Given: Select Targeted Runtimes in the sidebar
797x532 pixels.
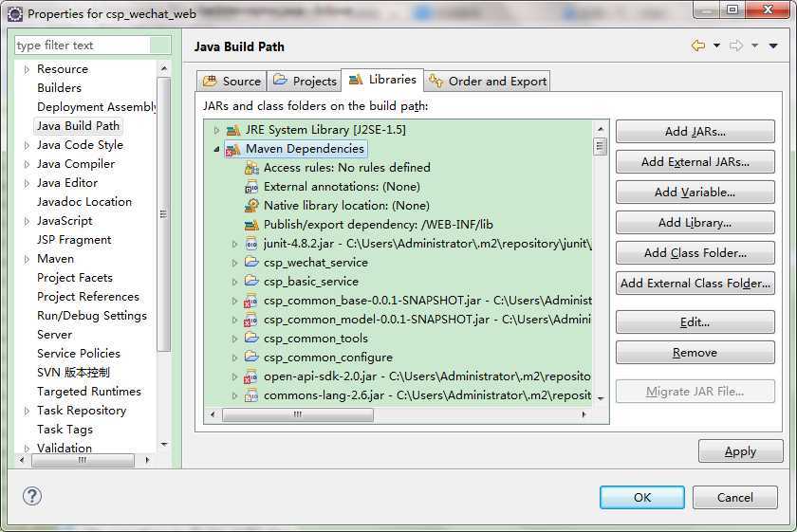Looking at the screenshot, I should 89,392.
